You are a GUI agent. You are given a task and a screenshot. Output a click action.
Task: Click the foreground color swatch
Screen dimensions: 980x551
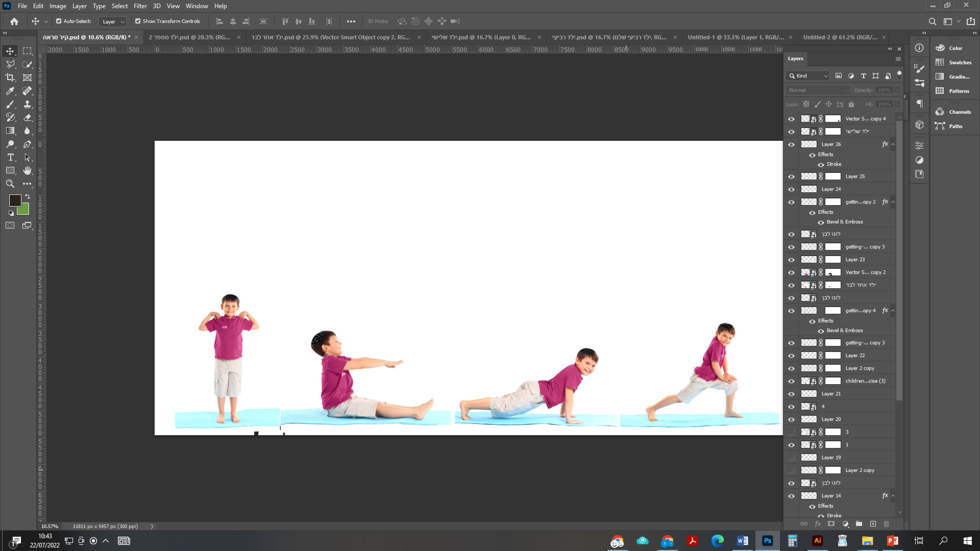[x=15, y=200]
